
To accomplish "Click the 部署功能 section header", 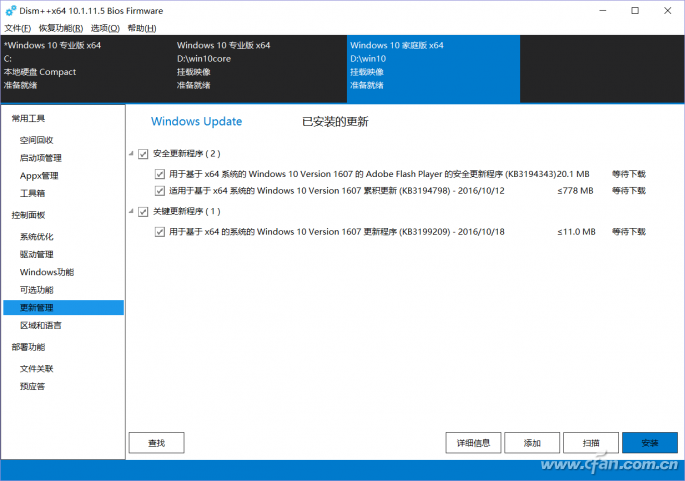I will (28, 347).
